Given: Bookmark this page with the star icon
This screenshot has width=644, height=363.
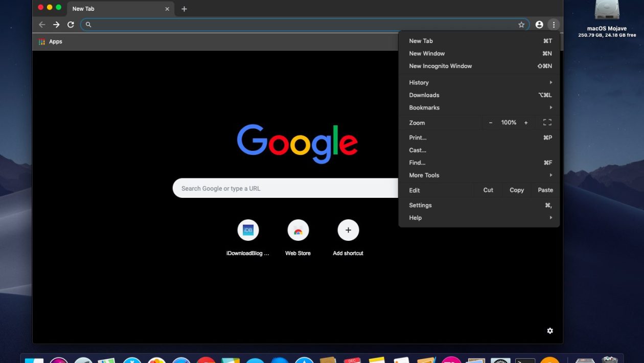Looking at the screenshot, I should point(521,25).
